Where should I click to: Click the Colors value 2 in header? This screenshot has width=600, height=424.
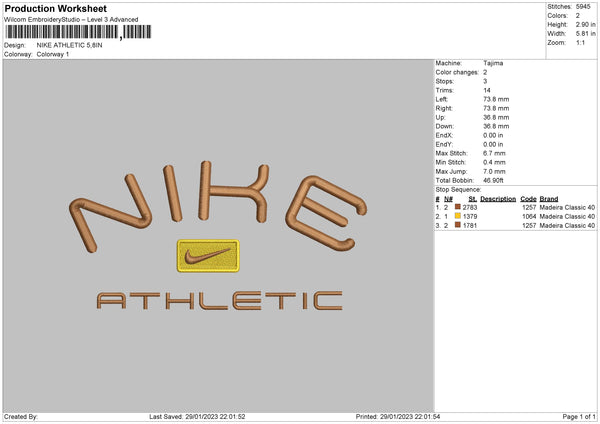(578, 16)
